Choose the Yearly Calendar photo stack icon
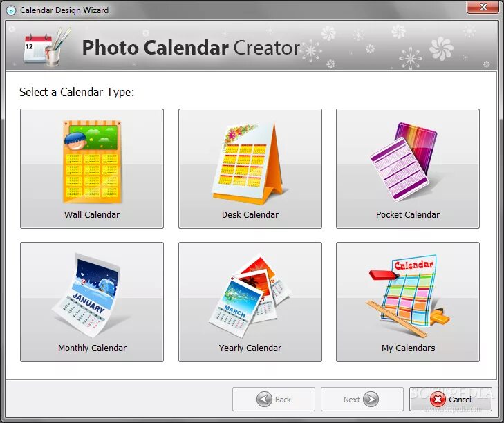This screenshot has width=504, height=423. (250, 295)
